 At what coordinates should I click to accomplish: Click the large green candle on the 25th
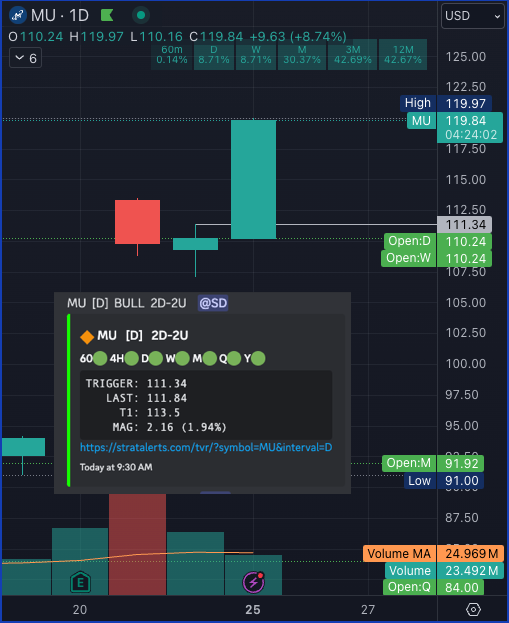click(254, 179)
